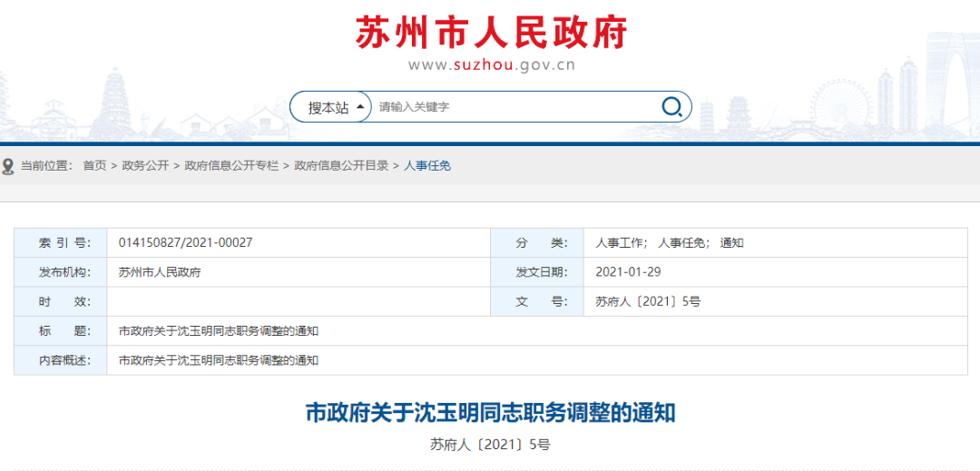Select the category value 人事工作; 人事任免; 通知
Screen dimensions: 980x471
(x=670, y=243)
